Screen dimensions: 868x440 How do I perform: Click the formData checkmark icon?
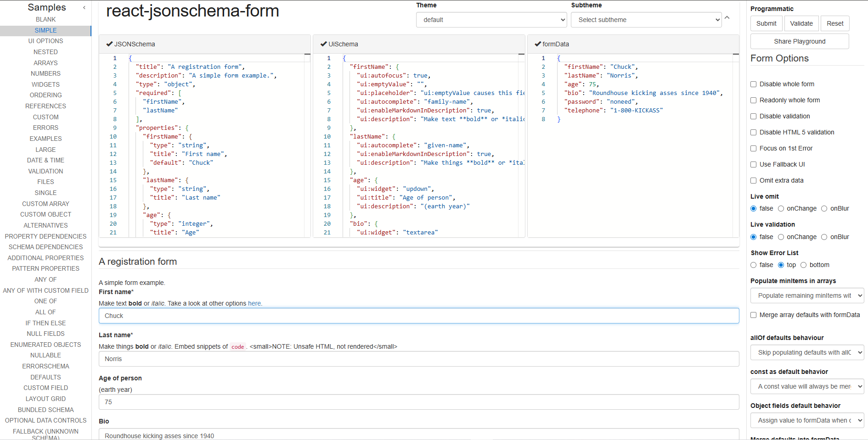pyautogui.click(x=538, y=44)
